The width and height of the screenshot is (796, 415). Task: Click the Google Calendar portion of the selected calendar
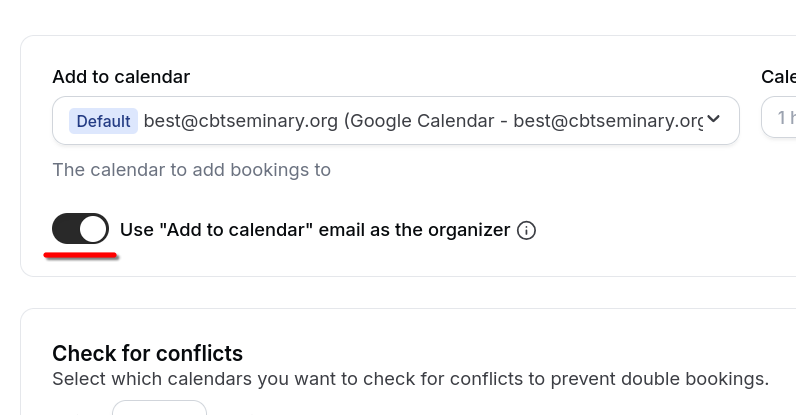[x=422, y=121]
